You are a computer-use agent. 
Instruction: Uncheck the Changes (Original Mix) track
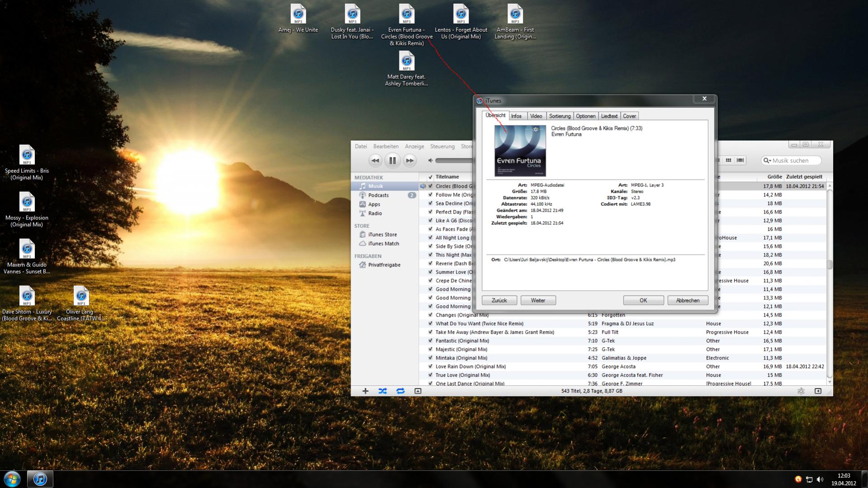430,315
